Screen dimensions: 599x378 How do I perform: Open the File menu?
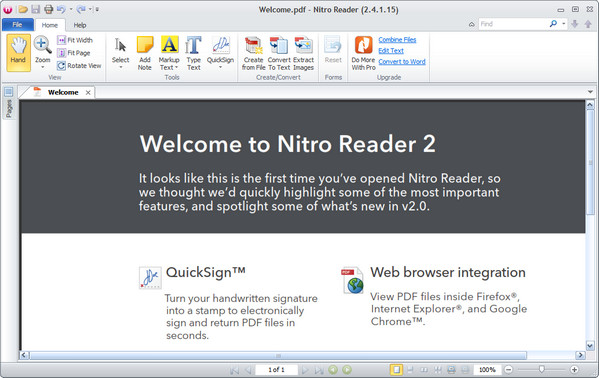(x=18, y=24)
